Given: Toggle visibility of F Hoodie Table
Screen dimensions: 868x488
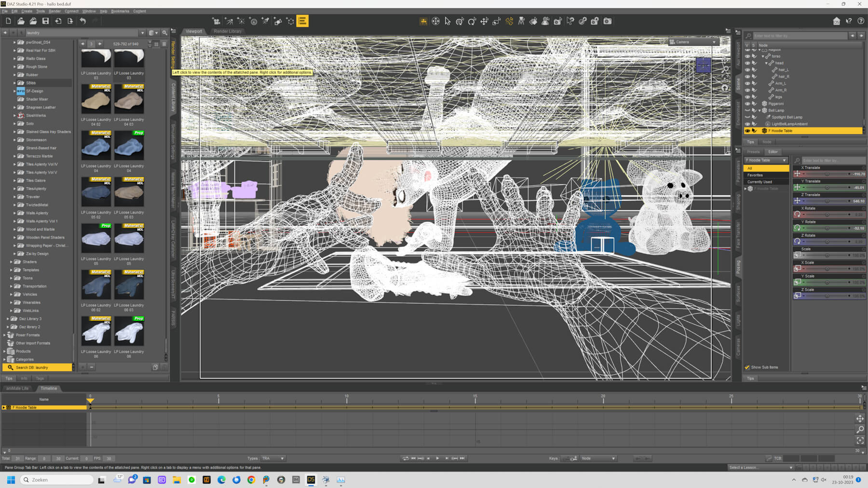Looking at the screenshot, I should (x=747, y=131).
